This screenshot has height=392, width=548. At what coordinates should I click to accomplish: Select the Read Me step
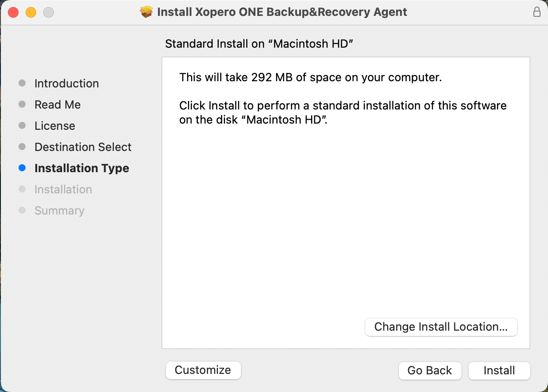pos(57,105)
